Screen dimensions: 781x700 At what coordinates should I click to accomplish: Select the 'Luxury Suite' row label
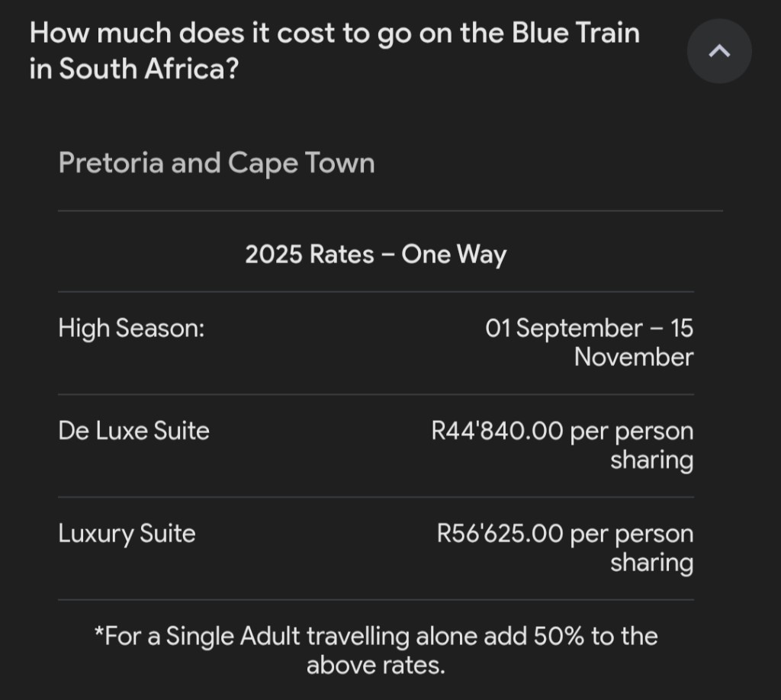pos(127,534)
